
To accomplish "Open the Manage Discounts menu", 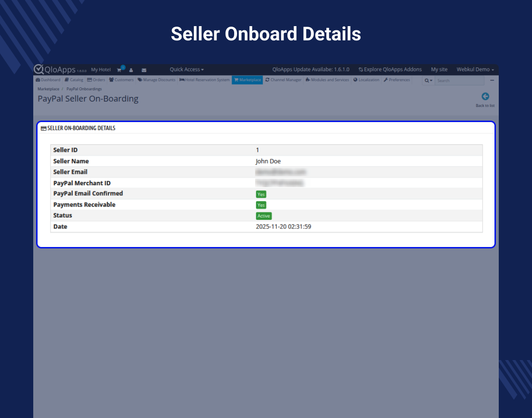I will click(156, 80).
